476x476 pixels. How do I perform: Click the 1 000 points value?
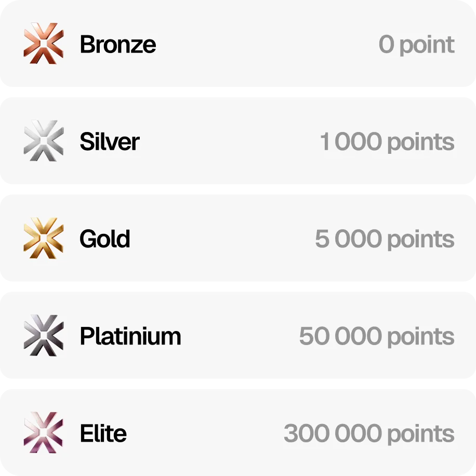coord(387,142)
